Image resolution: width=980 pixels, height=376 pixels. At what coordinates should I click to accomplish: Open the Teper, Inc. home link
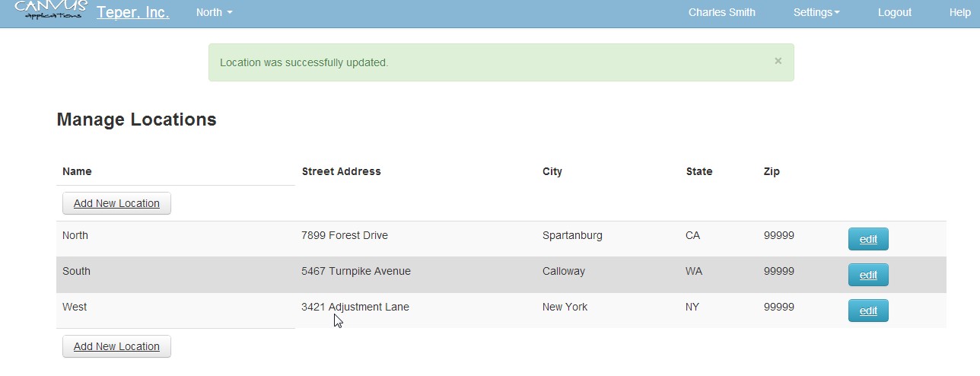[x=132, y=12]
